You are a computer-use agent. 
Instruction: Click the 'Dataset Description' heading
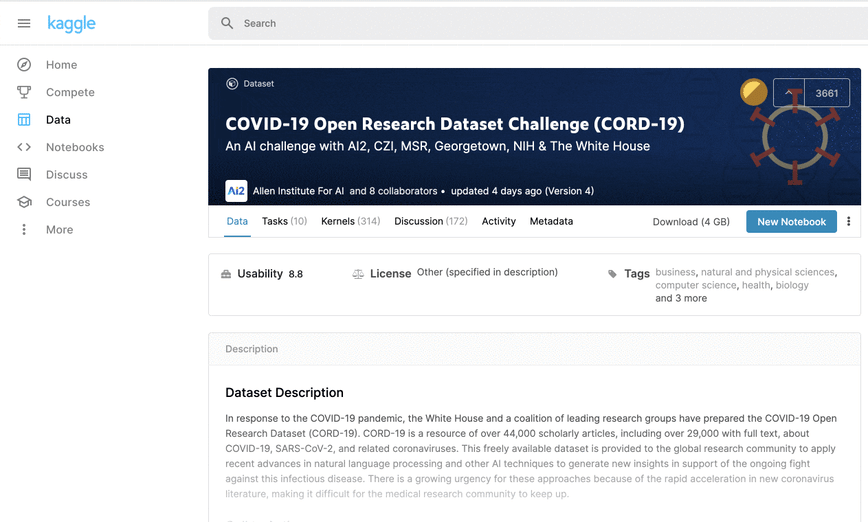tap(284, 392)
